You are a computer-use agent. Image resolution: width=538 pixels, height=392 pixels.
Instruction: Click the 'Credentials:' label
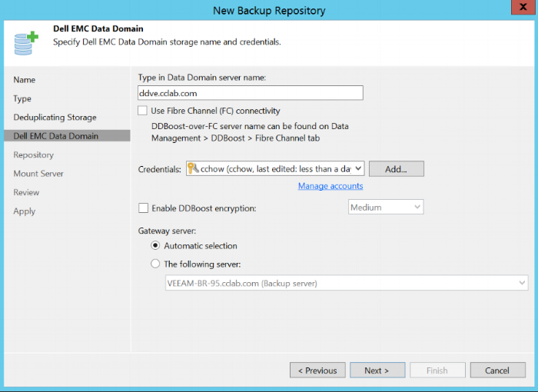tap(160, 169)
